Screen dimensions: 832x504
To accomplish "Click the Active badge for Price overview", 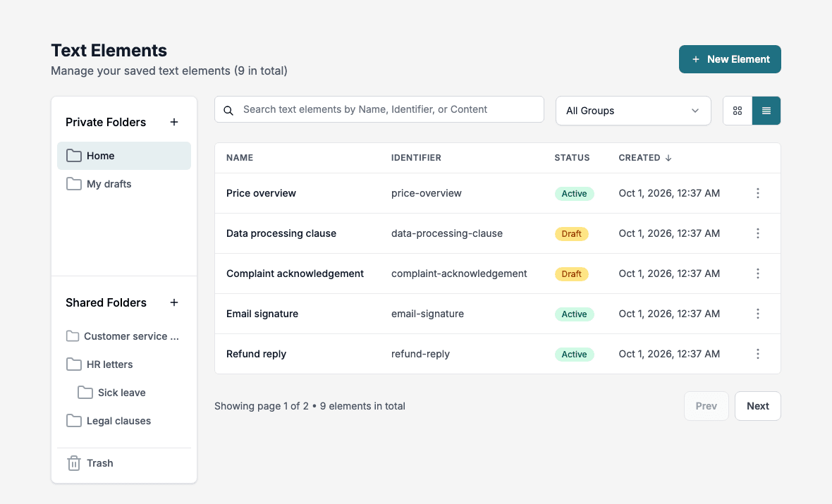I will tap(574, 194).
